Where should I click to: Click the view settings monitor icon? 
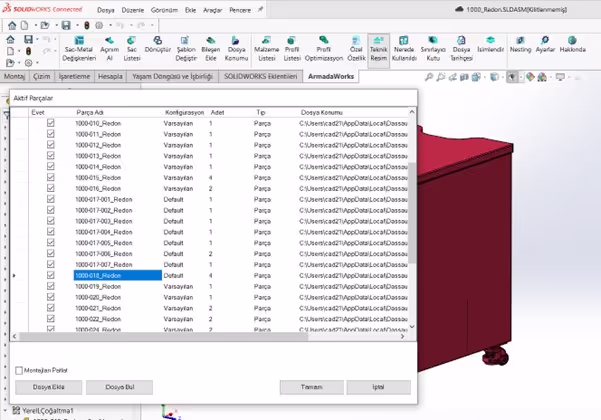(560, 77)
